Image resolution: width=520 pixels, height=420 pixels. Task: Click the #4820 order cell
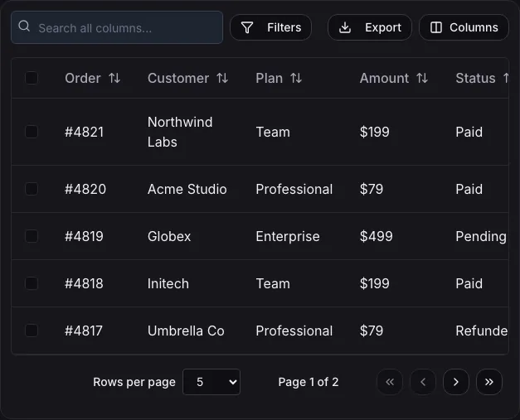point(85,189)
